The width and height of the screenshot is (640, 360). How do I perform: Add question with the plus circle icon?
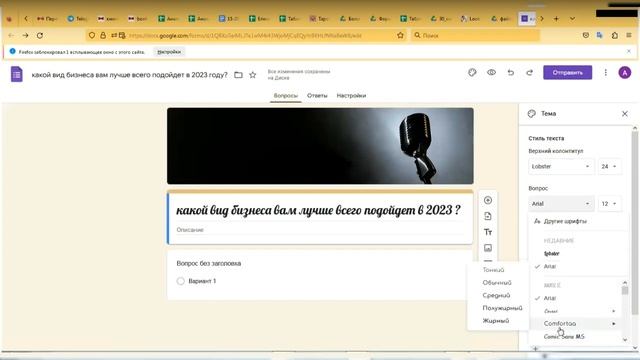point(488,200)
